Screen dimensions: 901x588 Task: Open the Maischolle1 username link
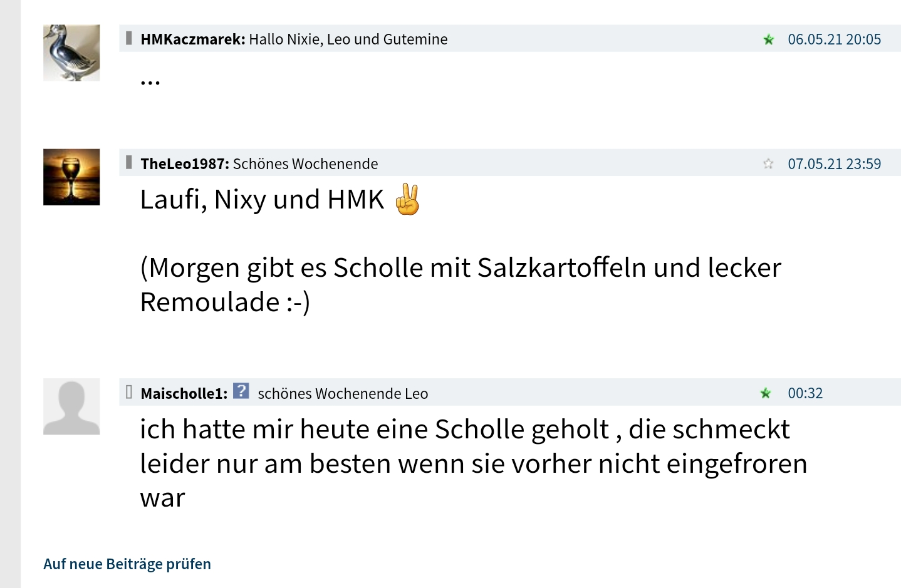tap(184, 394)
